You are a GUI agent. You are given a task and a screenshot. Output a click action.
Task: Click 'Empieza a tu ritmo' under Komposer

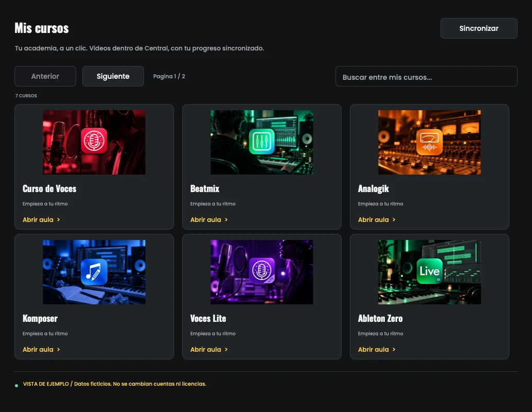45,334
